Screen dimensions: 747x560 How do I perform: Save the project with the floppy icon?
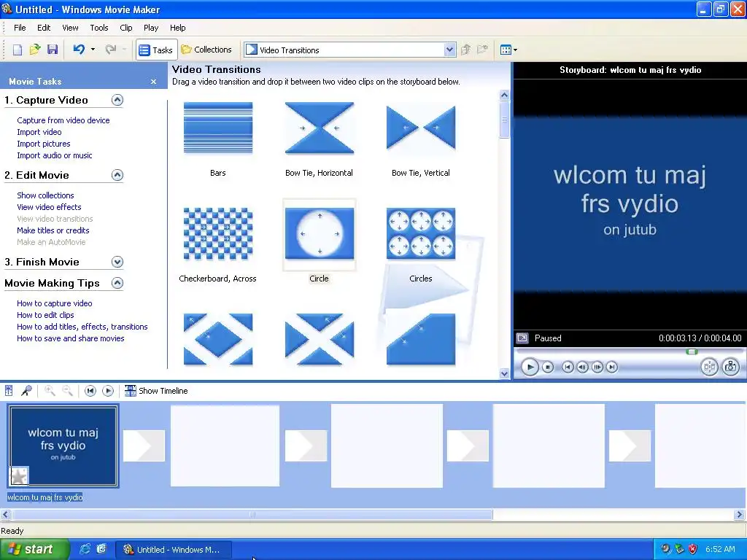pos(53,50)
